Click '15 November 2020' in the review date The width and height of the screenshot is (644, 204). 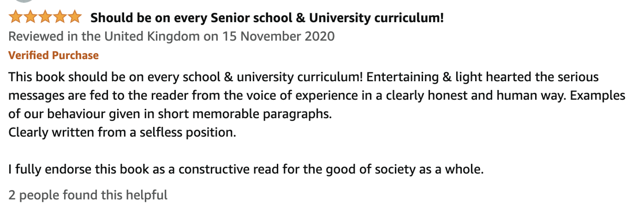(x=278, y=36)
